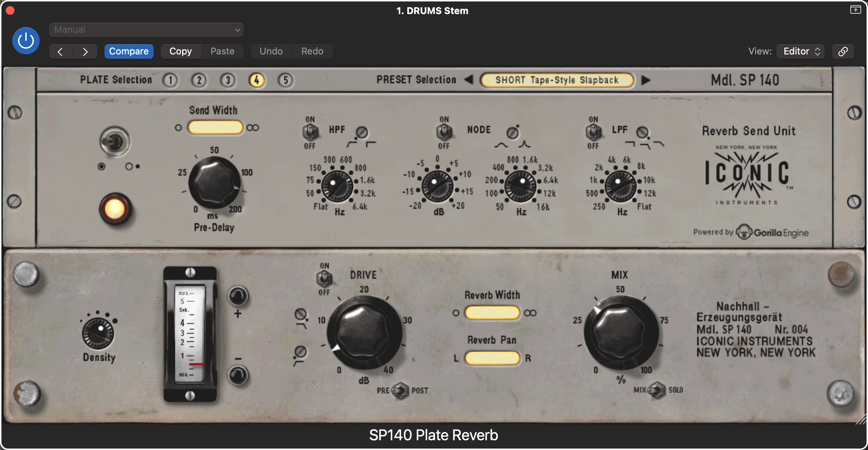Select Plate number 2 in PLATE Selection
Image resolution: width=868 pixels, height=450 pixels.
[x=199, y=80]
